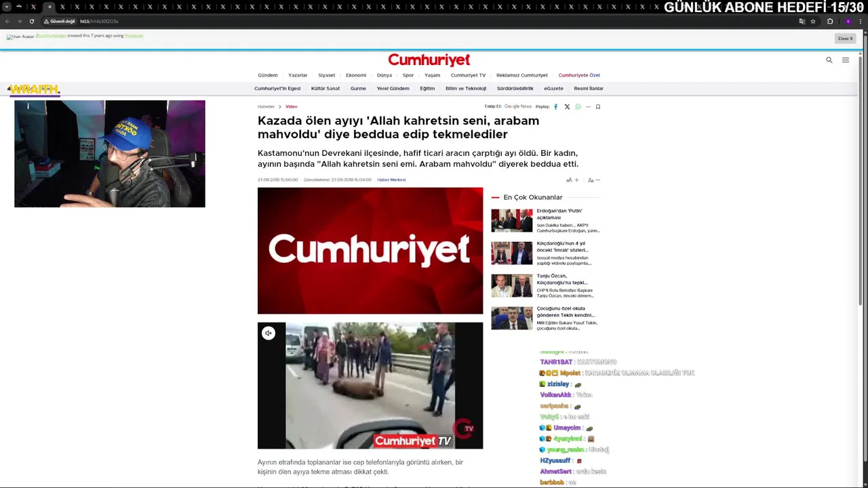Screen dimensions: 868x488
Task: Close the currently active browser tab
Action: [x=50, y=7]
